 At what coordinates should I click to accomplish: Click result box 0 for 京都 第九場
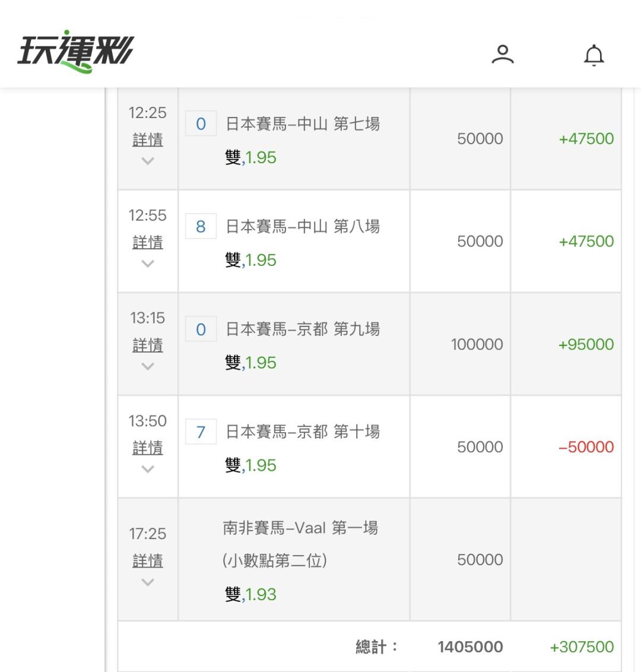coord(201,329)
